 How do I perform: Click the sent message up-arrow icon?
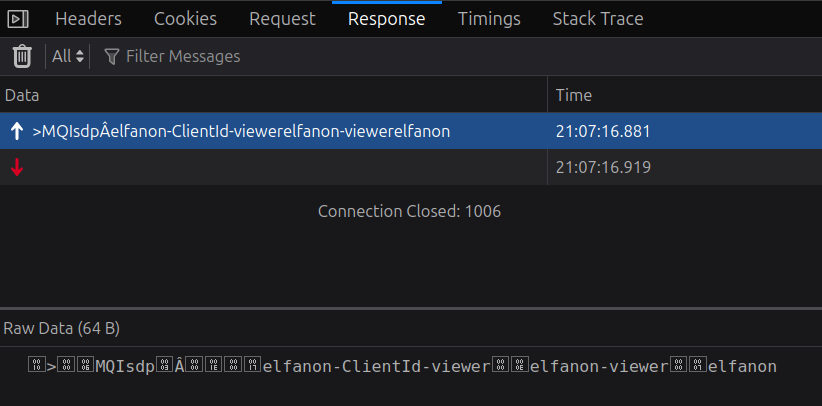click(x=16, y=131)
